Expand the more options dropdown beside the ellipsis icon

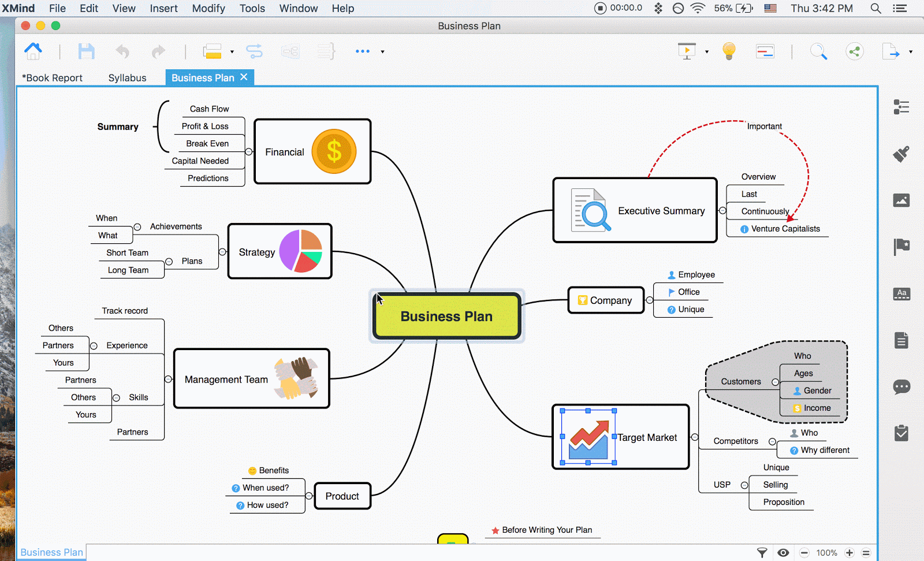coord(382,52)
